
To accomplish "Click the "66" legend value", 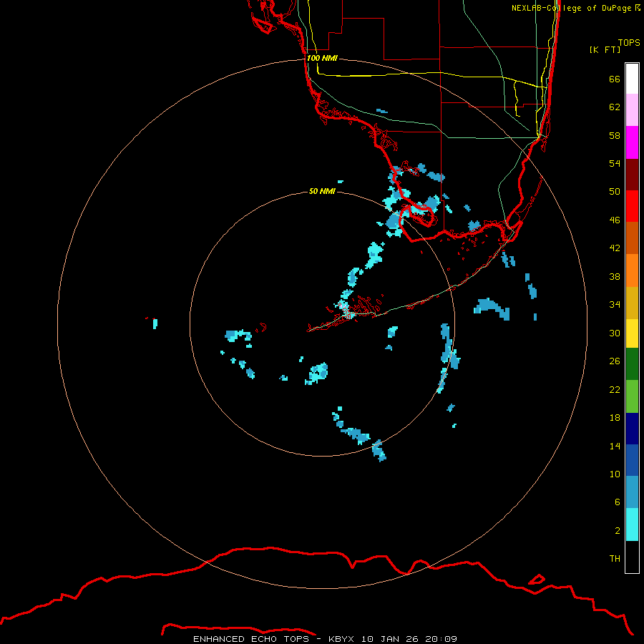I will click(x=615, y=79).
